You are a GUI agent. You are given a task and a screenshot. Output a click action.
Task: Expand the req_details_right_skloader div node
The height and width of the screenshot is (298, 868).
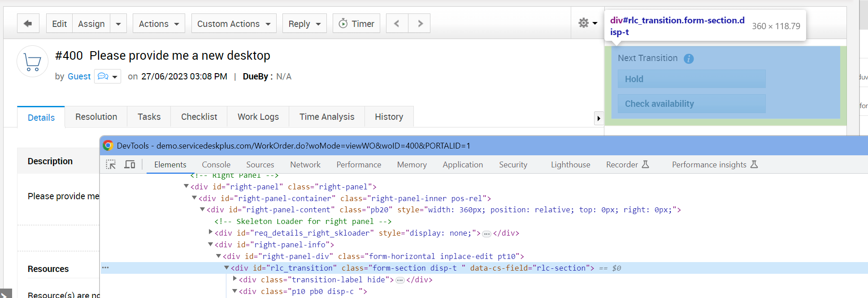click(211, 232)
